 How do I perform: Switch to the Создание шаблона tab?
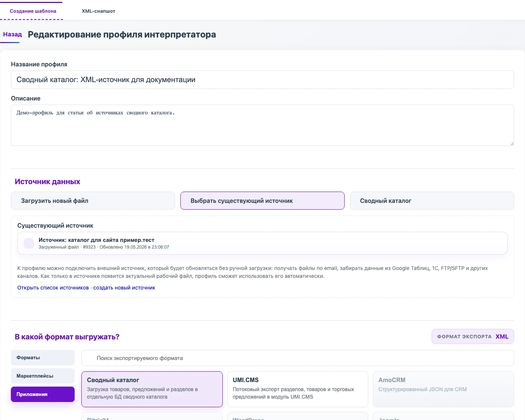pyautogui.click(x=33, y=11)
